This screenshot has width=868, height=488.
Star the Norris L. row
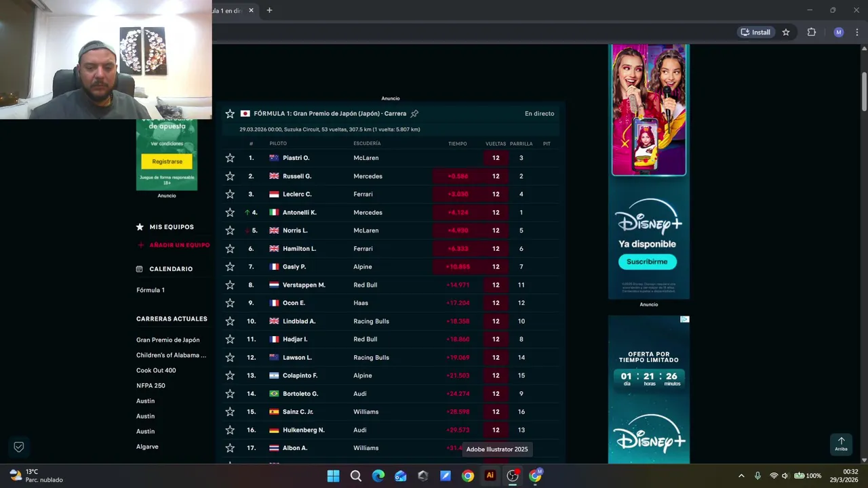230,230
